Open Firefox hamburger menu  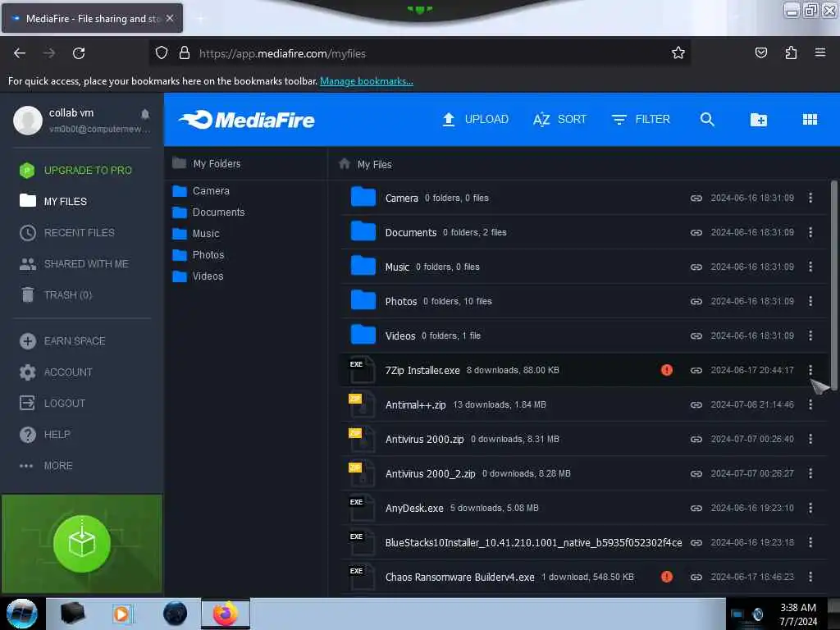[819, 52]
